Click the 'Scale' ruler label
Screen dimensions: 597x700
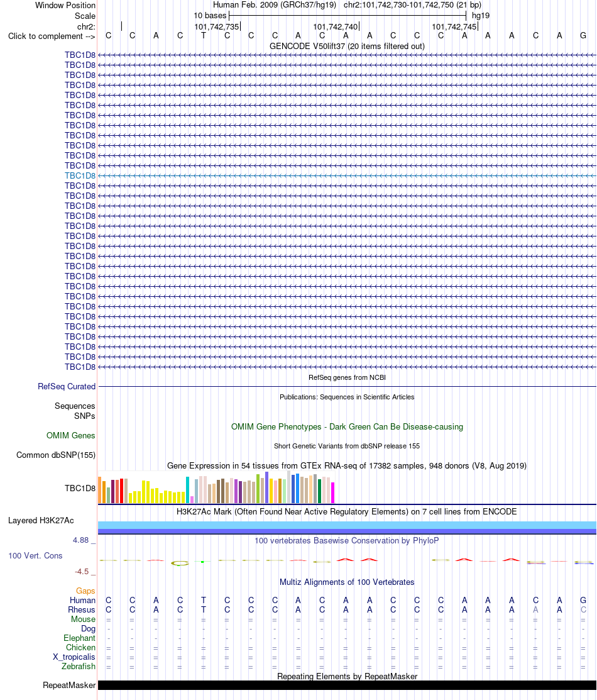click(85, 16)
